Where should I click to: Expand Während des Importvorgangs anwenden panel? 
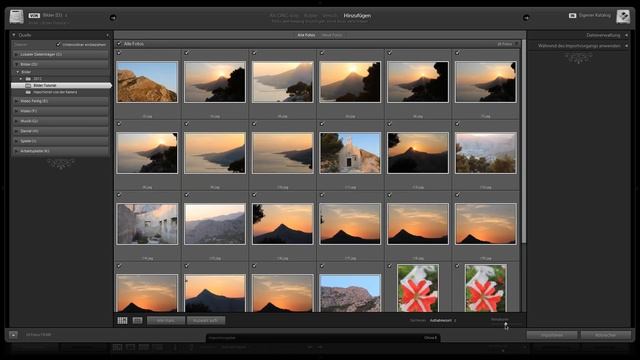[626, 46]
